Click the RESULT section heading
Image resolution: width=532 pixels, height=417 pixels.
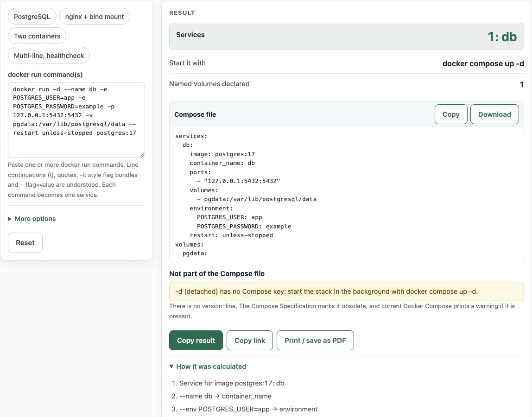pyautogui.click(x=182, y=13)
